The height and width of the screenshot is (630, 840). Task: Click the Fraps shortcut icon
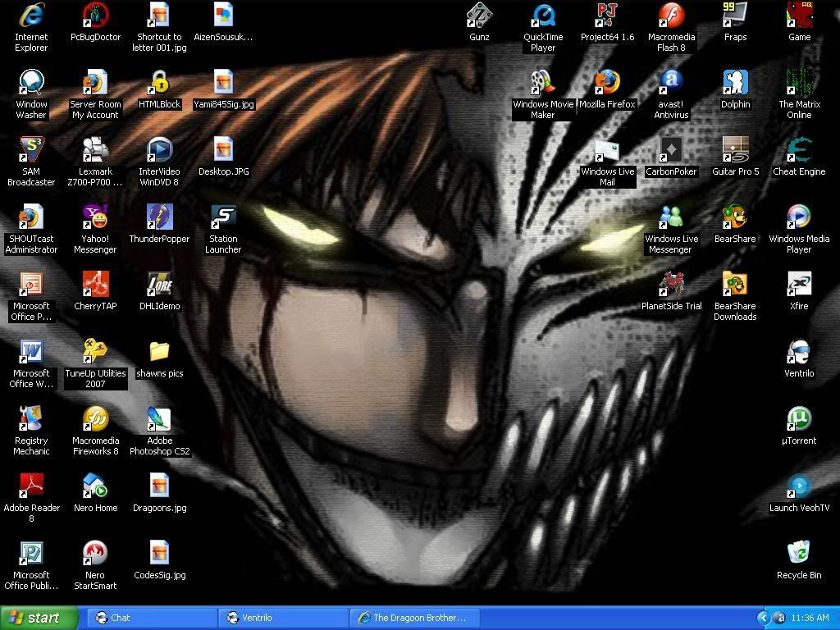click(x=735, y=15)
